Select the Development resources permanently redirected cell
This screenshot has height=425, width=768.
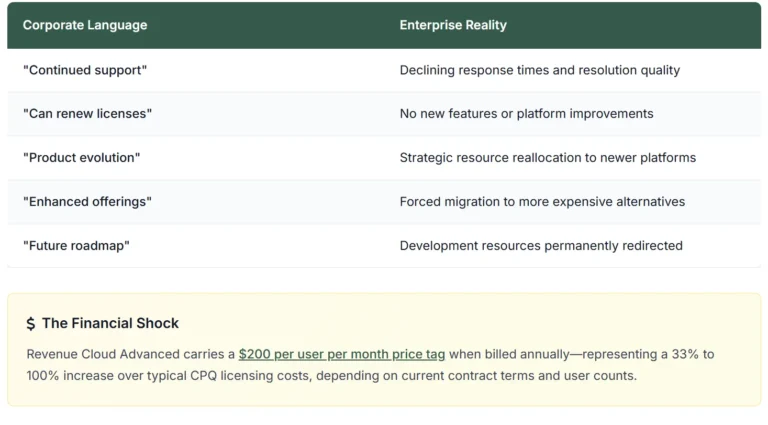(541, 246)
